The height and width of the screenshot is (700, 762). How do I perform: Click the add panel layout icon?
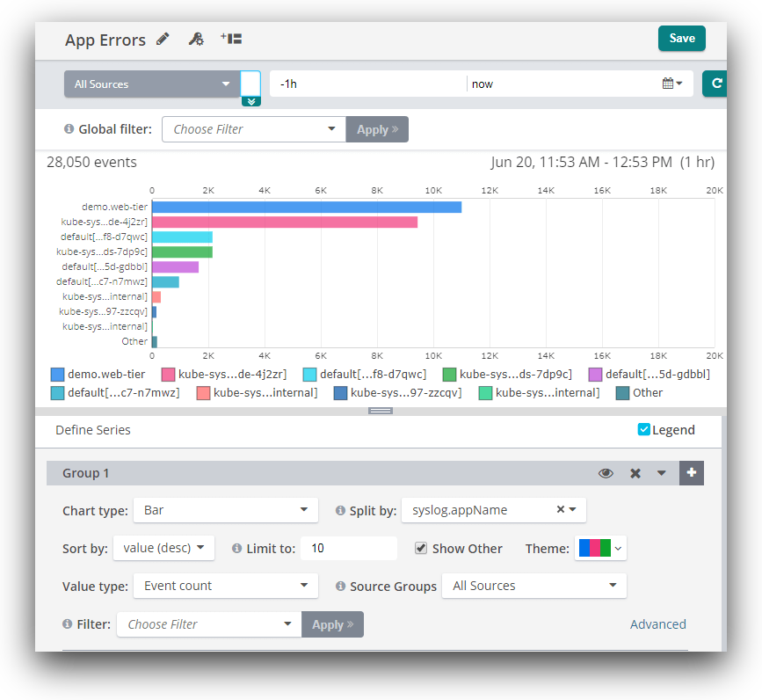(x=231, y=39)
